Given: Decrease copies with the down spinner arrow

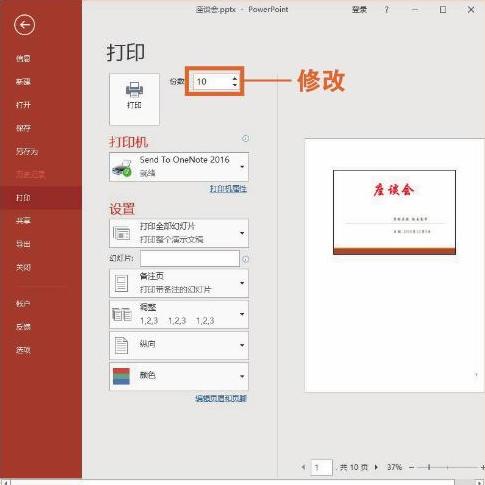Looking at the screenshot, I should pos(235,85).
